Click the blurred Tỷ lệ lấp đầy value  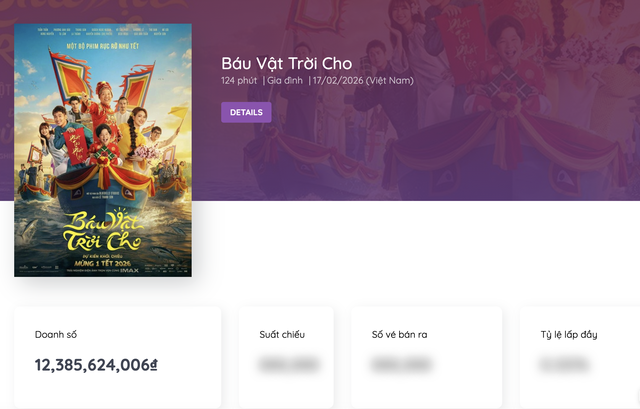[567, 365]
